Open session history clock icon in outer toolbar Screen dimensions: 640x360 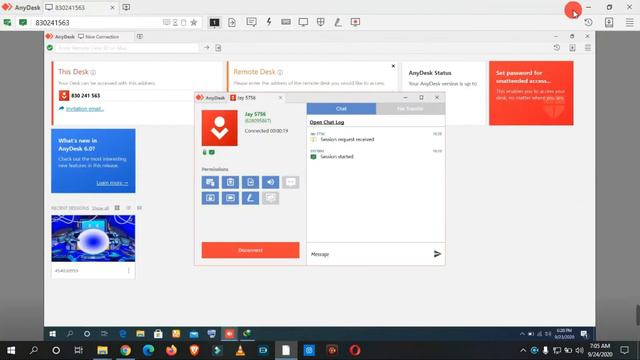pyautogui.click(x=588, y=22)
